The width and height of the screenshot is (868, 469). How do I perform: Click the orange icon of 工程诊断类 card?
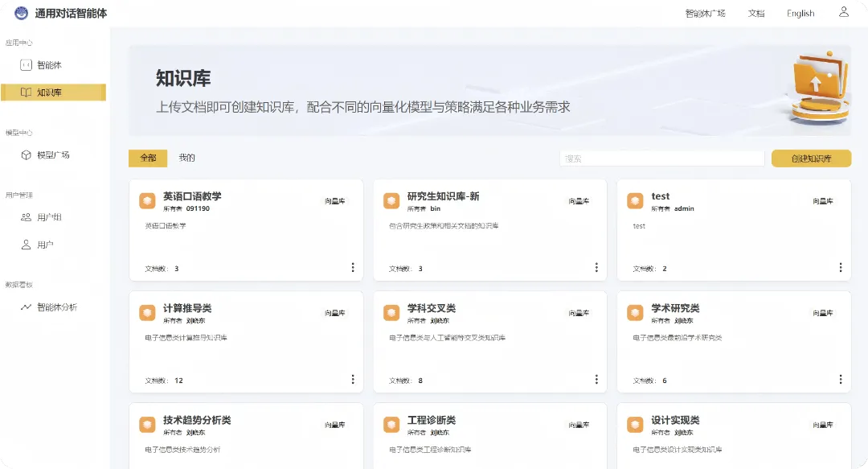pos(391,425)
